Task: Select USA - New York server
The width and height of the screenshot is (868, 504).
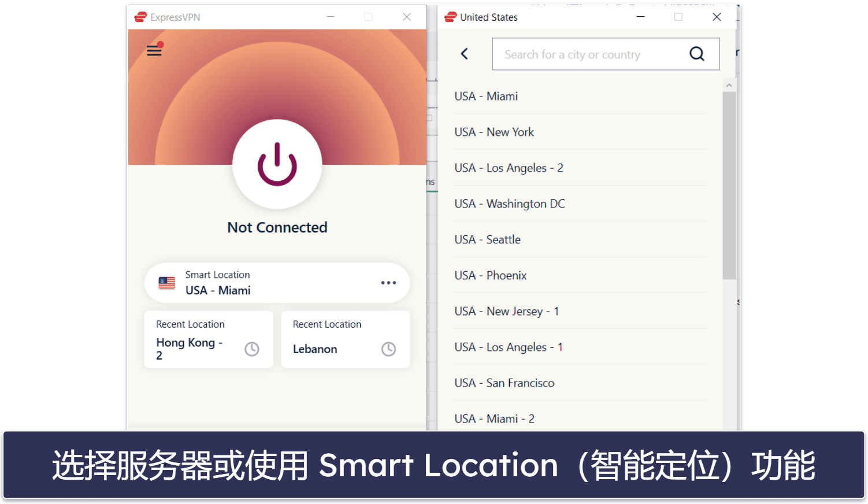Action: pos(580,132)
